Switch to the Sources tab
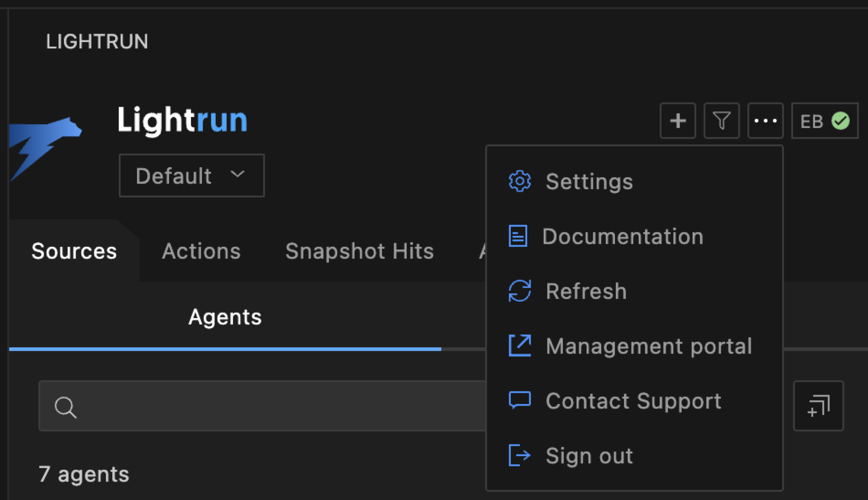The height and width of the screenshot is (500, 868). 74,251
